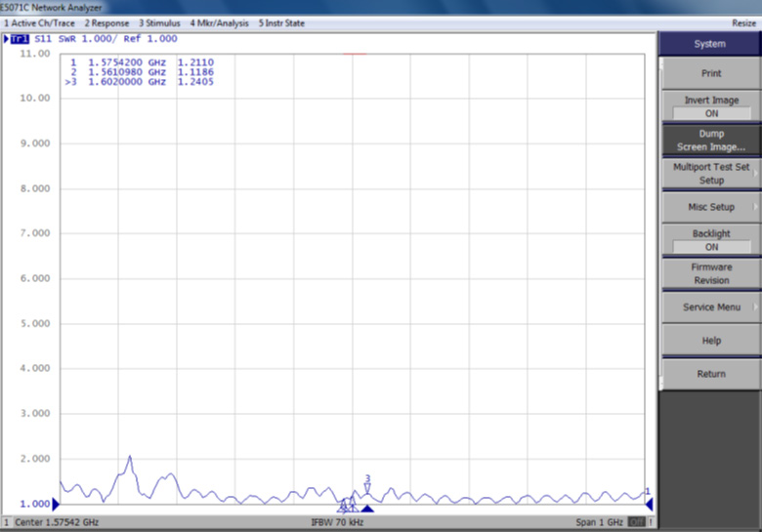This screenshot has width=762, height=532.
Task: Click the right reference arrow marker
Action: click(649, 504)
